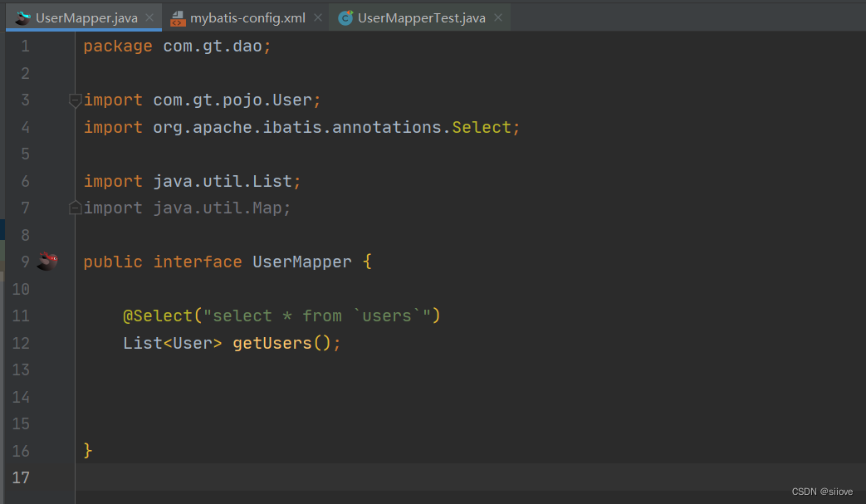Collapse the imports fold marker at line 3
This screenshot has width=866, height=504.
point(75,100)
